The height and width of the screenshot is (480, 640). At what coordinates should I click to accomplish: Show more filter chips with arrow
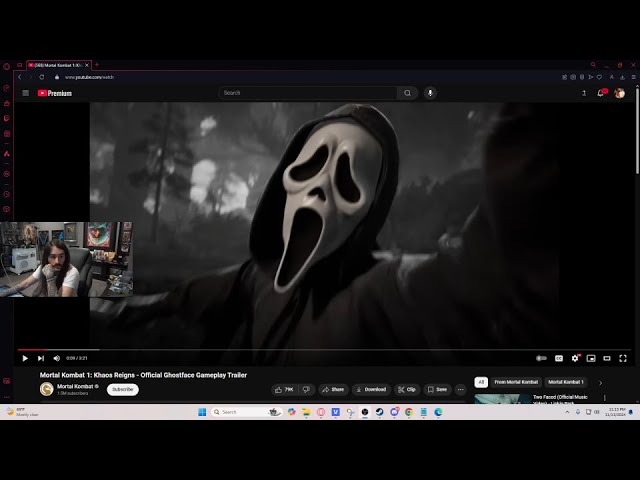(600, 382)
